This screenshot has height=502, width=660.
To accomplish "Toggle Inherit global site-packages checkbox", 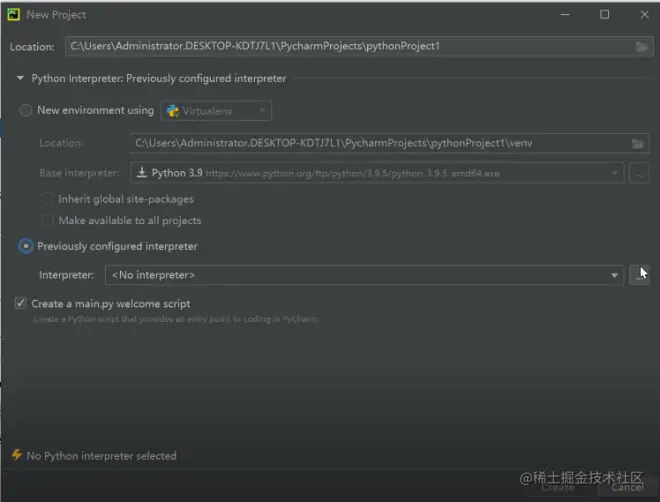I will [47, 199].
